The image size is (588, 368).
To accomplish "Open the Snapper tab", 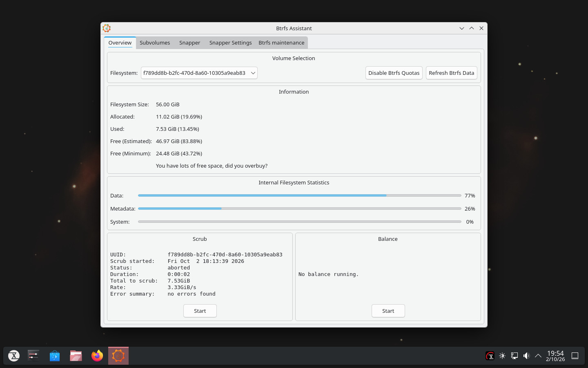I will [x=189, y=43].
